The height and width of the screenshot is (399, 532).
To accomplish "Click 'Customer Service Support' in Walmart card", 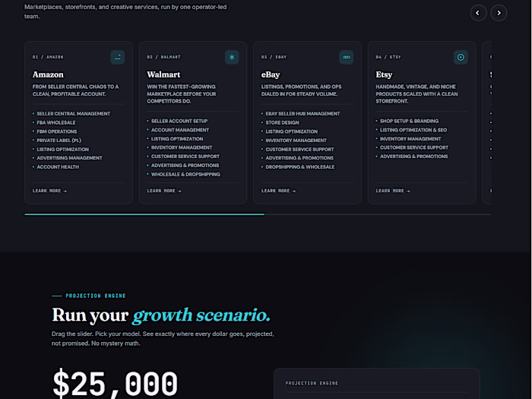I will (185, 157).
